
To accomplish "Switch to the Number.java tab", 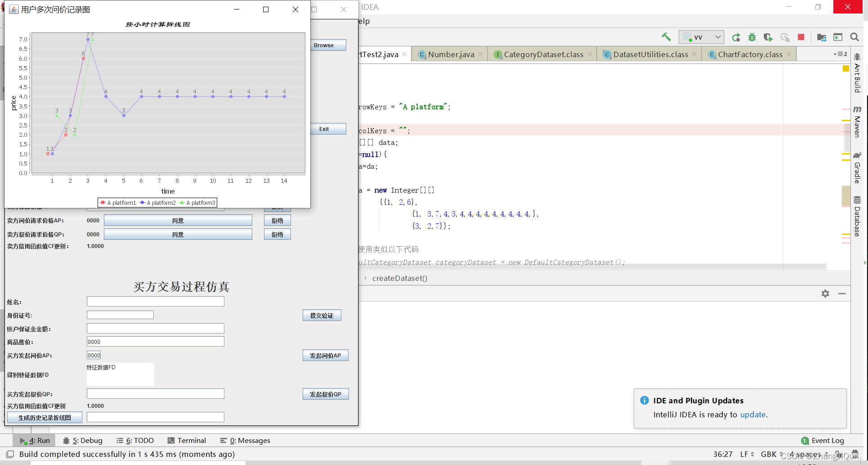I will (450, 54).
